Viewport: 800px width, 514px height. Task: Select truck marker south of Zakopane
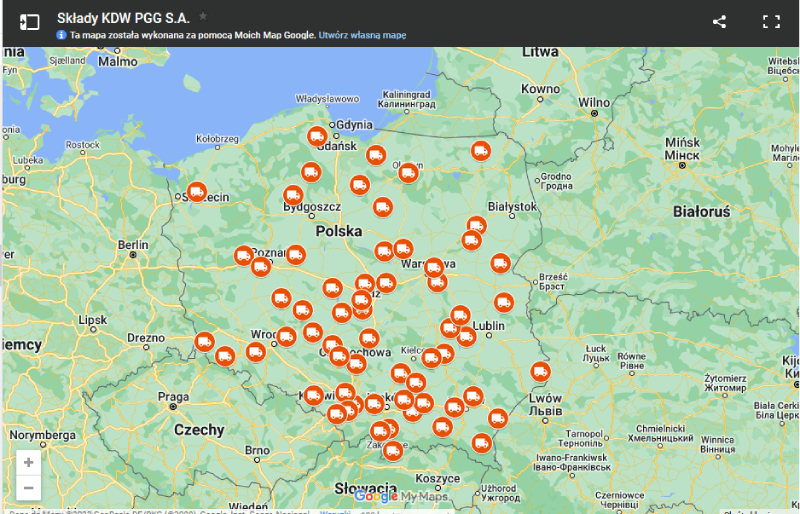pyautogui.click(x=393, y=451)
